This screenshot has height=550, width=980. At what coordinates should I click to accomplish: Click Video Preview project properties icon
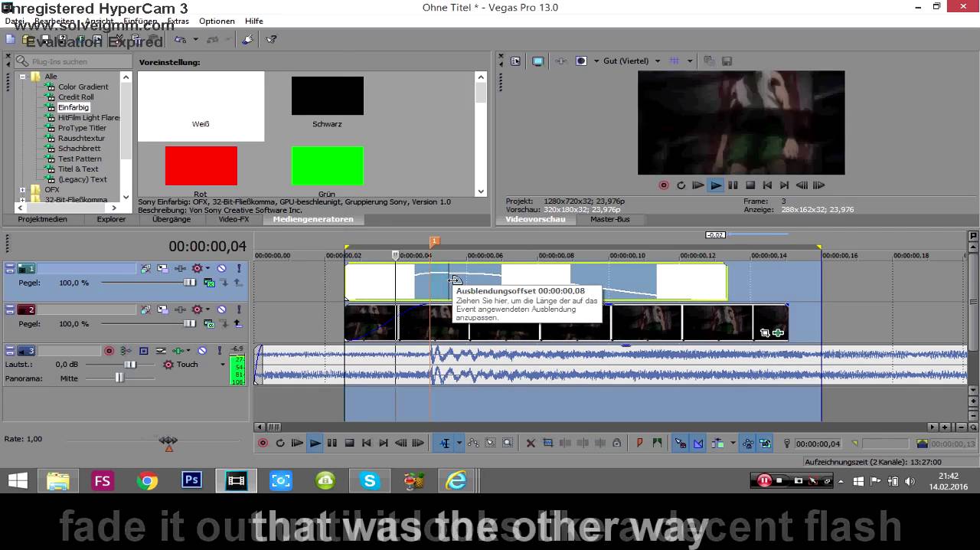coord(515,61)
